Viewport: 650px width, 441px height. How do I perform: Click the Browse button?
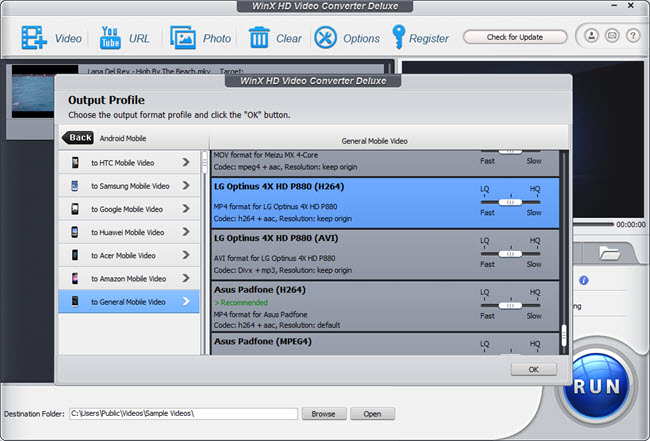point(324,414)
